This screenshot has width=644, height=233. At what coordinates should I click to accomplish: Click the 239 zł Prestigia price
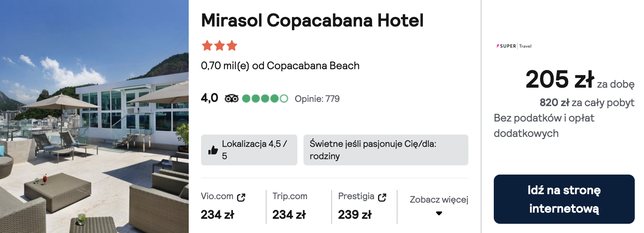pos(355,215)
